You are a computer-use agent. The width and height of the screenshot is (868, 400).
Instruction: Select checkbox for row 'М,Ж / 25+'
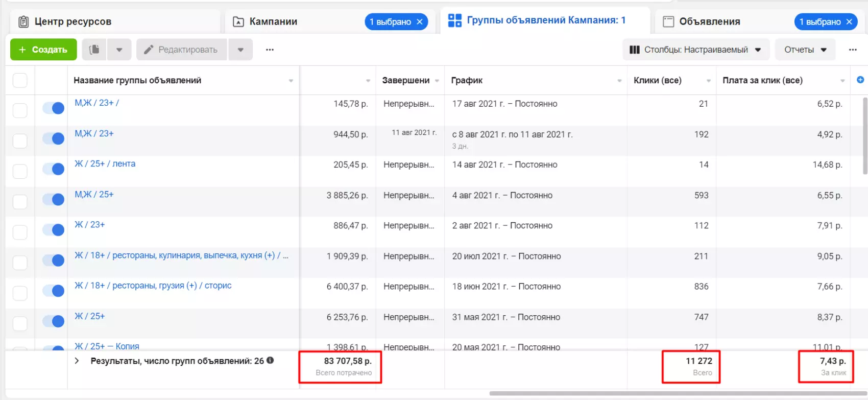tap(20, 202)
